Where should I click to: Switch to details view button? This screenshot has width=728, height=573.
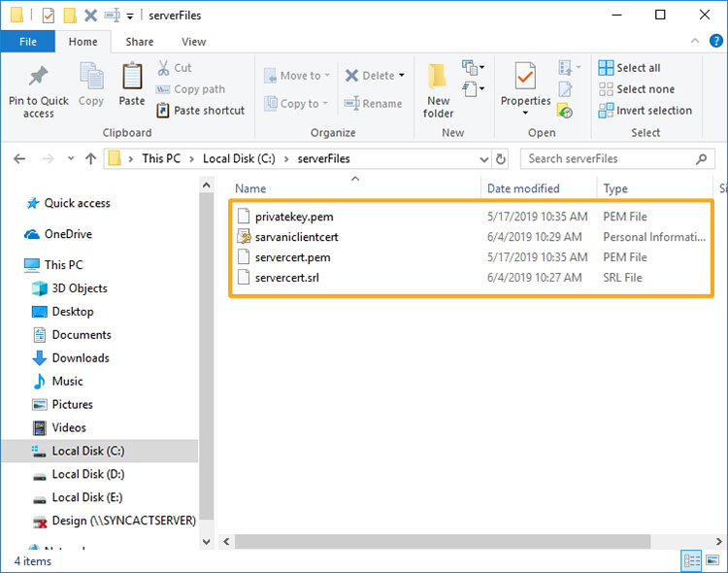click(692, 560)
